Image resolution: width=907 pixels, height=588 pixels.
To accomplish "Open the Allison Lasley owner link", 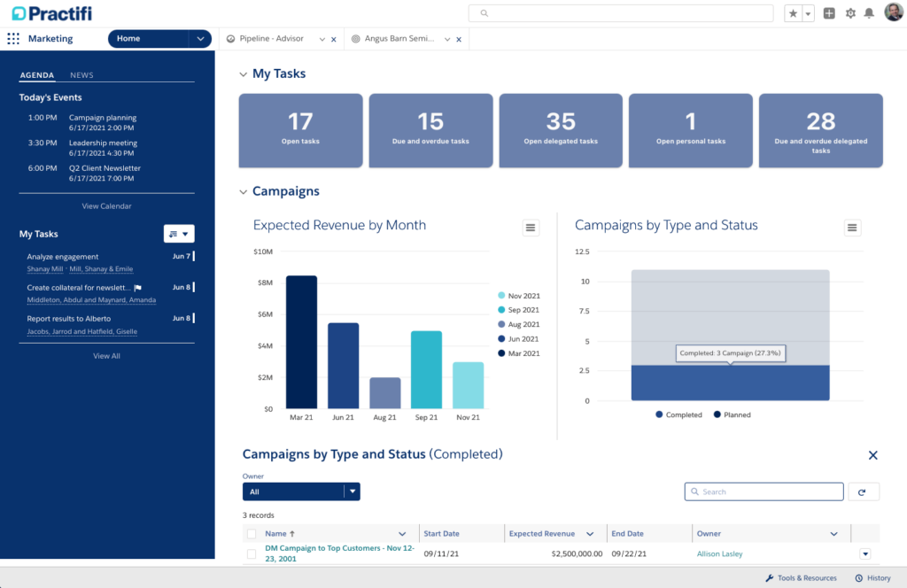I will (x=719, y=553).
